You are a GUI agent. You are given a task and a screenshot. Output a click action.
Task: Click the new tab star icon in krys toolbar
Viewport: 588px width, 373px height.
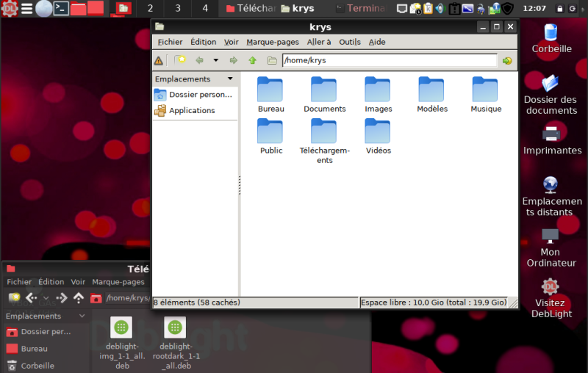[179, 61]
